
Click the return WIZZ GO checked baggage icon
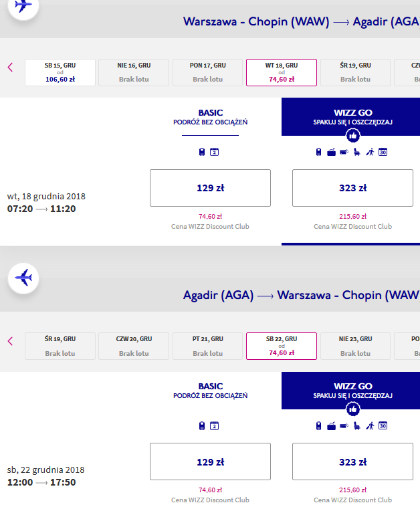point(344,425)
